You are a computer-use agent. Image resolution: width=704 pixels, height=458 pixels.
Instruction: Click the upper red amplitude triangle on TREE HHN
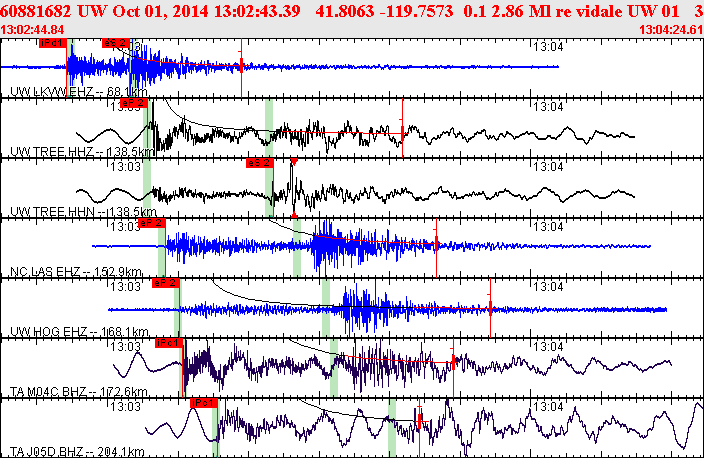[x=294, y=162]
